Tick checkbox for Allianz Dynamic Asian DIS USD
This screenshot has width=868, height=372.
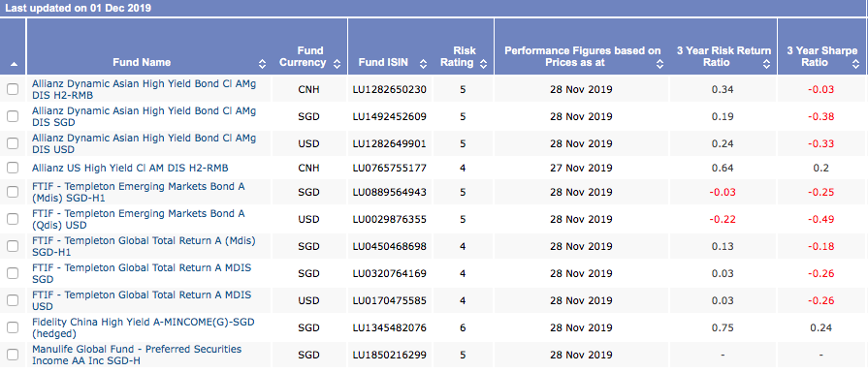[x=13, y=143]
